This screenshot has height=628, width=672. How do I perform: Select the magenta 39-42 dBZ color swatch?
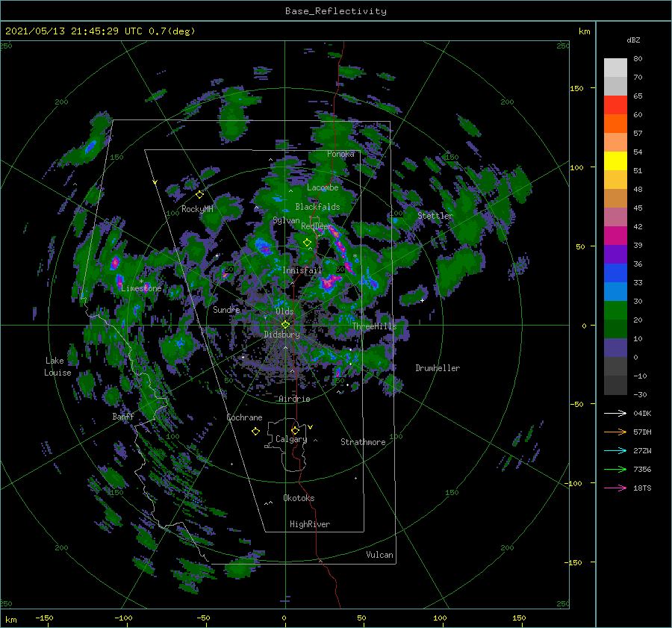tap(615, 236)
